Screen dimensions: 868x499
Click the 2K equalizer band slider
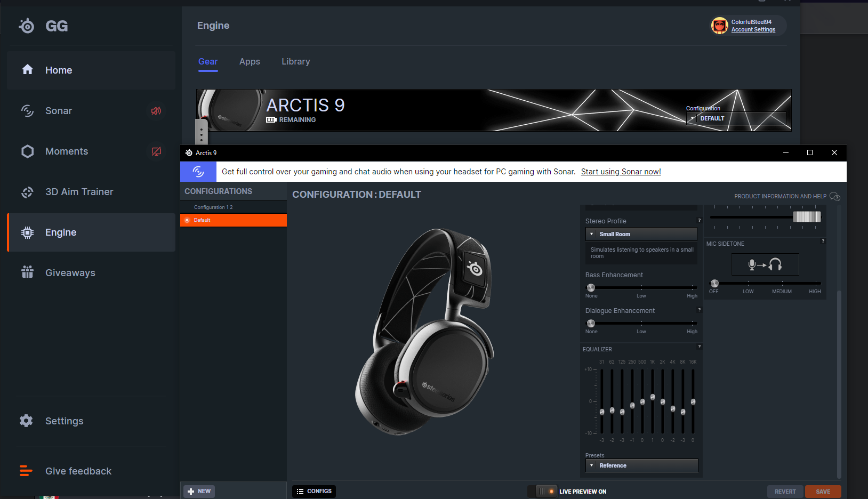[x=663, y=401]
